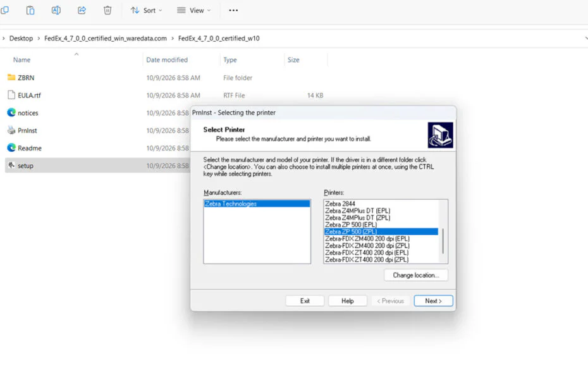Click the Rename icon in toolbar
The image size is (588, 392).
click(x=56, y=10)
